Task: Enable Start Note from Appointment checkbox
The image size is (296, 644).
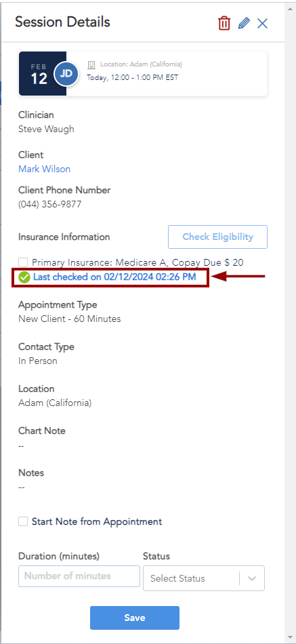Action: 24,521
